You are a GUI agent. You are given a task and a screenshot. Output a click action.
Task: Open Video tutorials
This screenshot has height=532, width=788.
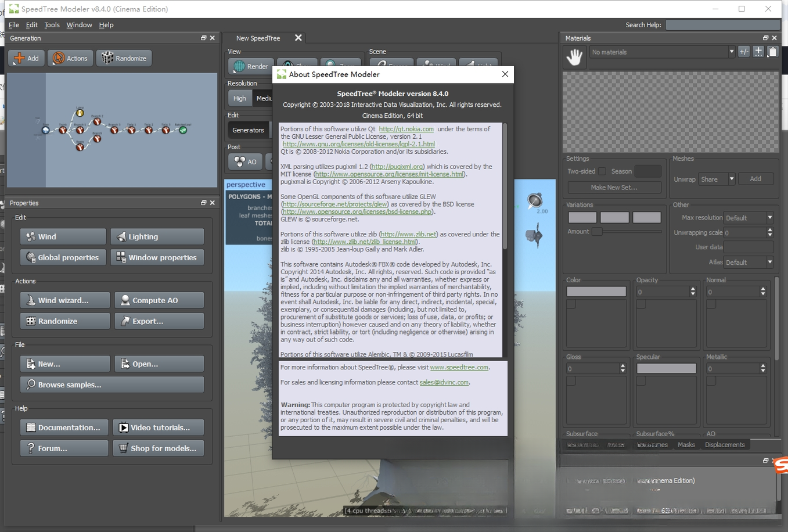[159, 427]
